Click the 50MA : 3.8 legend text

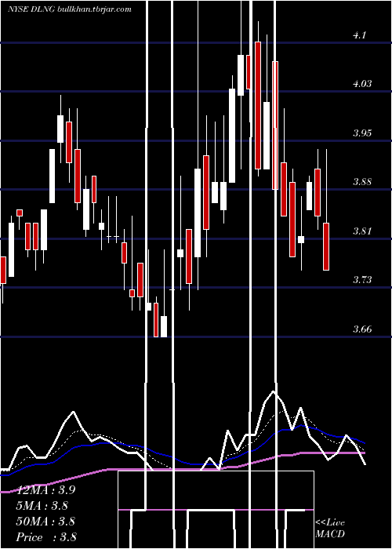45,522
